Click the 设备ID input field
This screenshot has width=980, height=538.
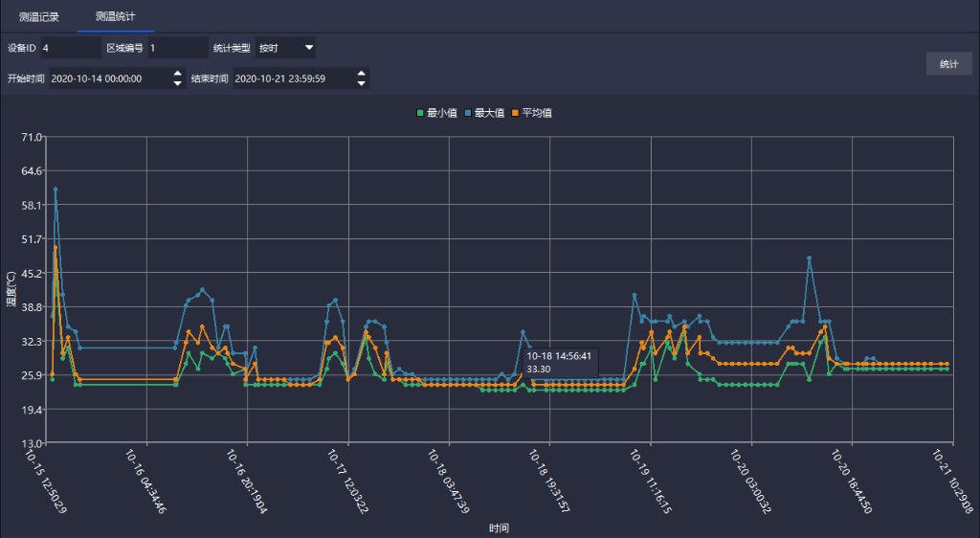tap(71, 48)
